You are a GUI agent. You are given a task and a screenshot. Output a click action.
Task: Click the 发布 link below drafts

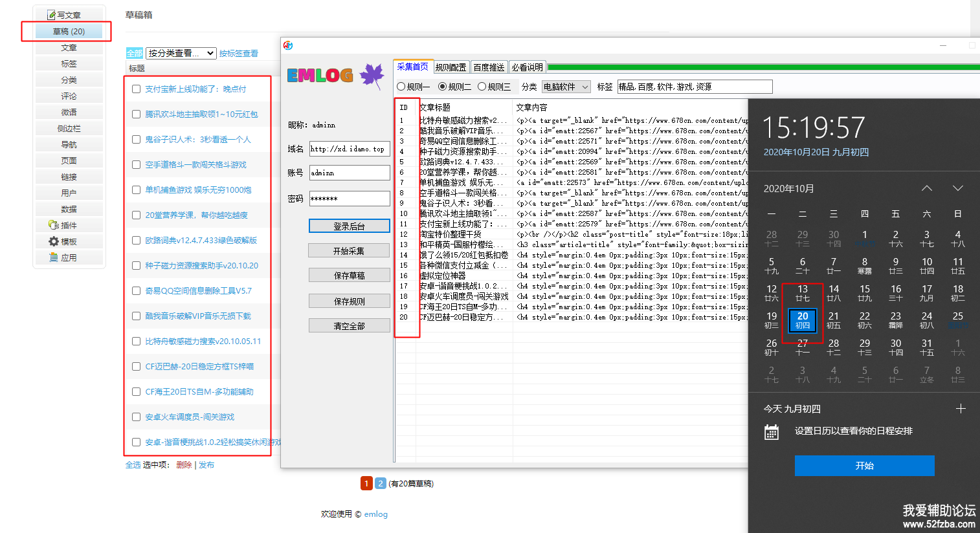pos(206,464)
